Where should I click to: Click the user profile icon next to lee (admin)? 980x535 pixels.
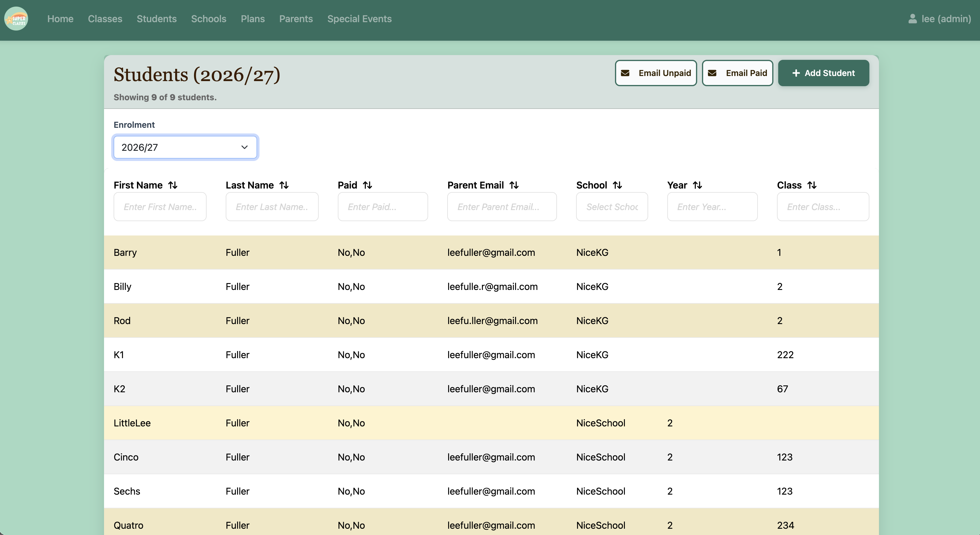pos(912,19)
